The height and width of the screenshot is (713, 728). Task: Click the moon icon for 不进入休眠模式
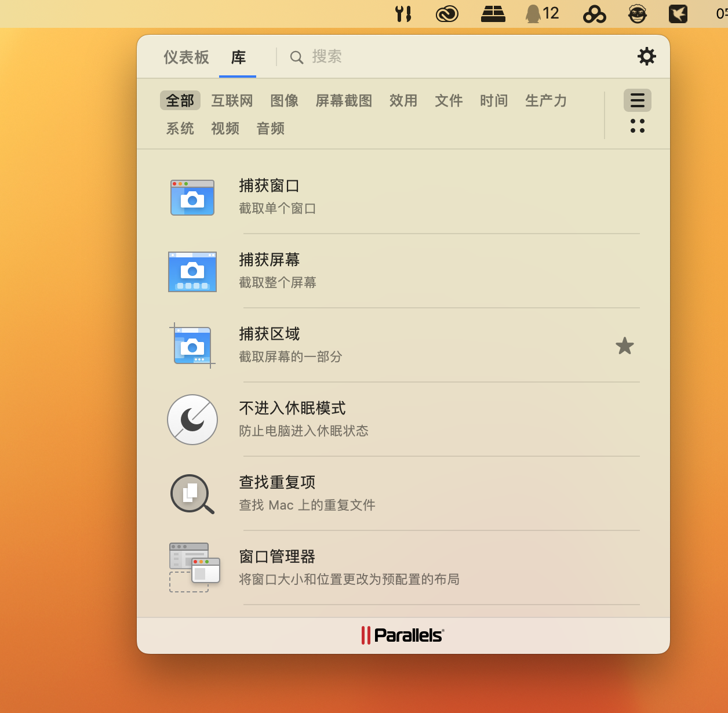pos(192,420)
